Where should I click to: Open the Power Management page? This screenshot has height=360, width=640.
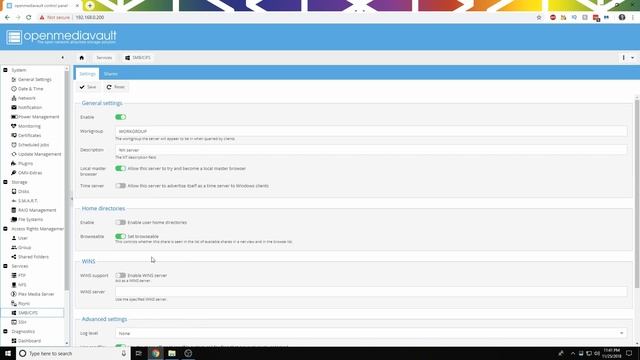[x=38, y=117]
